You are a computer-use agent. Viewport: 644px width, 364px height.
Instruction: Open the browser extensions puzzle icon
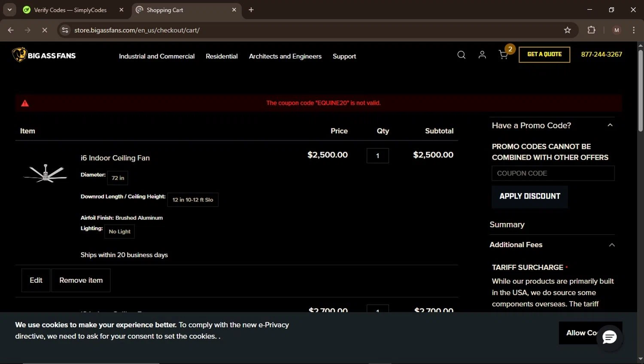(x=592, y=30)
